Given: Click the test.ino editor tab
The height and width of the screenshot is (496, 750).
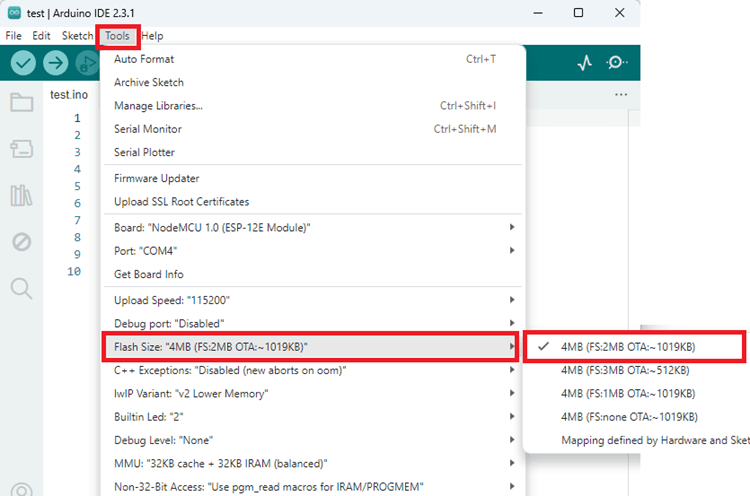Looking at the screenshot, I should click(69, 95).
